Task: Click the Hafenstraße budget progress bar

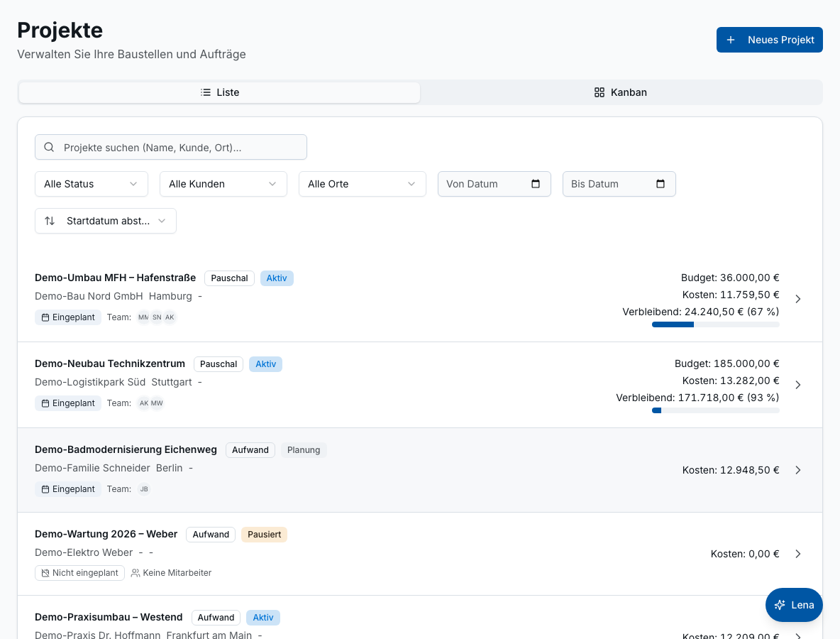Action: [716, 324]
